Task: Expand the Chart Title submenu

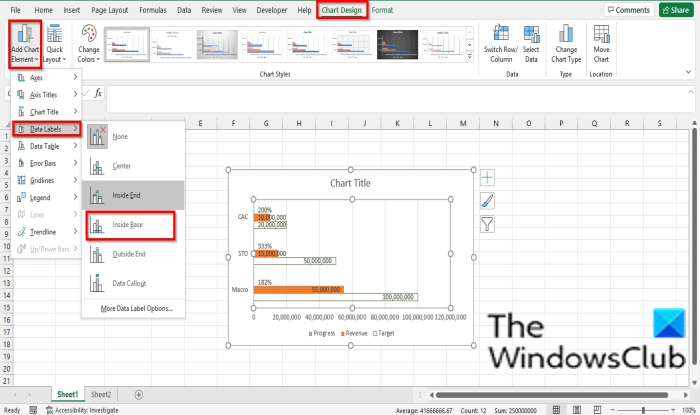Action: pos(46,112)
